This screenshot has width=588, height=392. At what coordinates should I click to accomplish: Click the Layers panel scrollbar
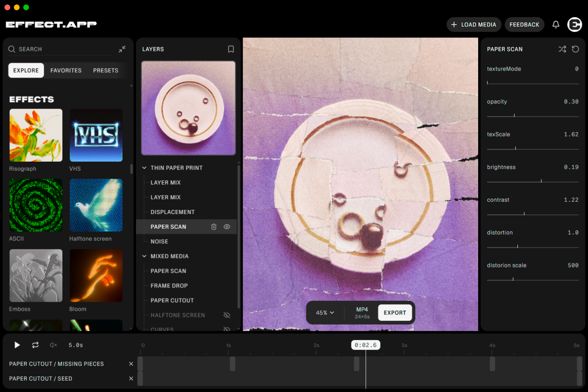(x=238, y=237)
